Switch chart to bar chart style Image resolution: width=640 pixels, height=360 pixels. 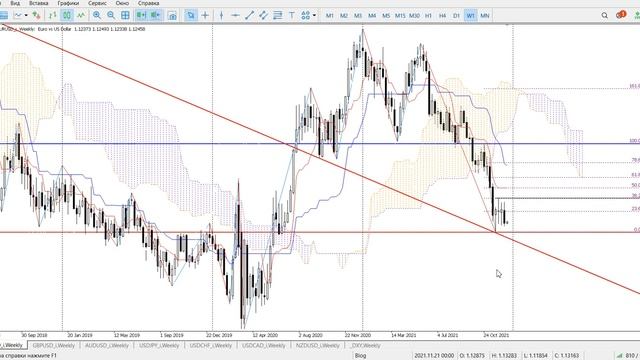point(52,16)
